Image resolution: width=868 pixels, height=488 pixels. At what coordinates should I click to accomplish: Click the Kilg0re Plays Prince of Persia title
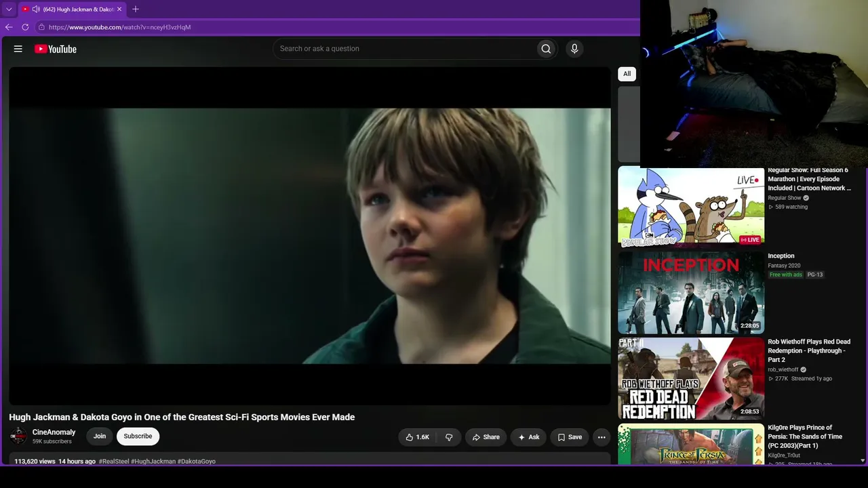pyautogui.click(x=805, y=436)
